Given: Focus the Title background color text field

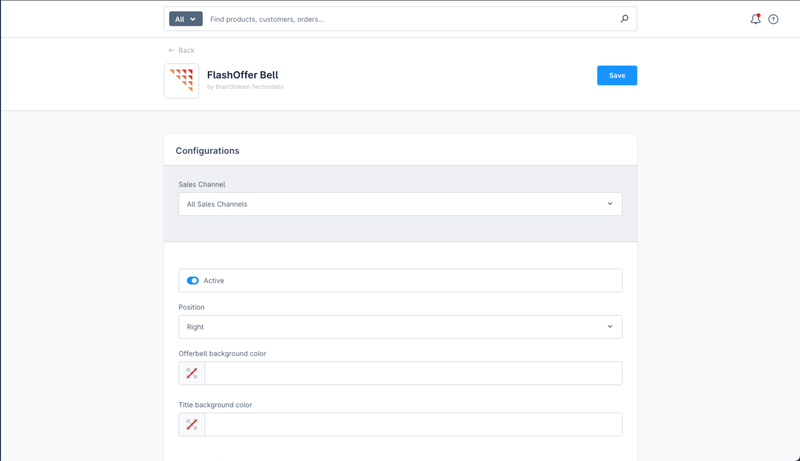Looking at the screenshot, I should tap(412, 425).
